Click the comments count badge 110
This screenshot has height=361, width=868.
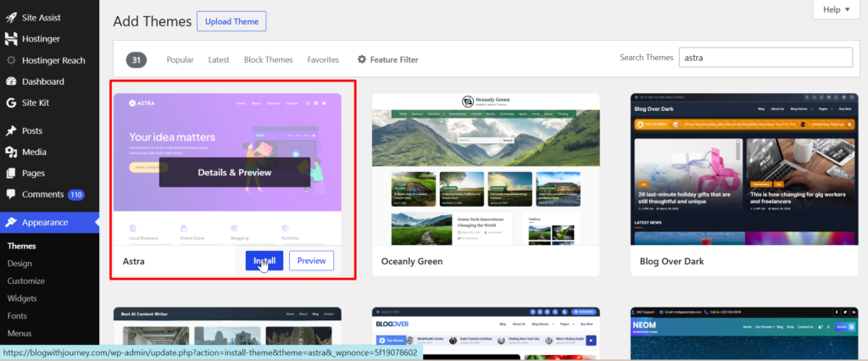point(75,195)
